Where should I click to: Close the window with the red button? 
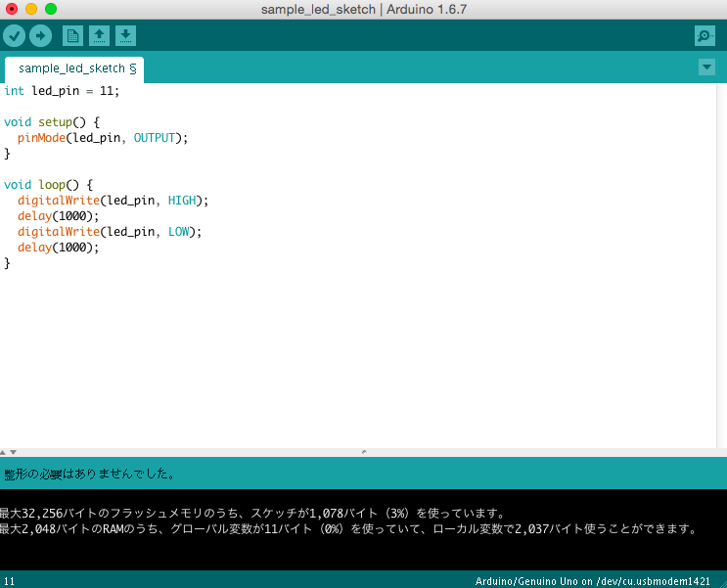[12, 9]
